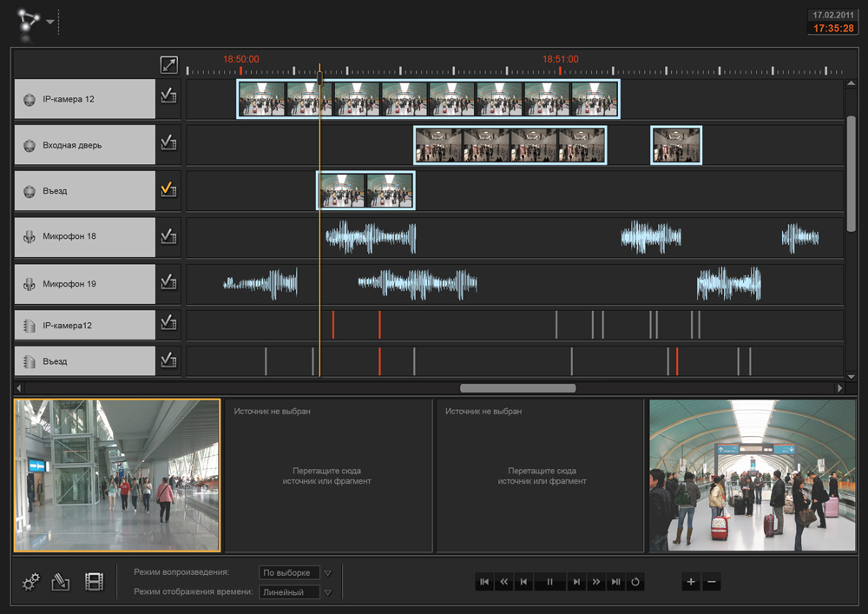Zoom in with the plus button
Image resolution: width=868 pixels, height=614 pixels.
click(x=691, y=582)
